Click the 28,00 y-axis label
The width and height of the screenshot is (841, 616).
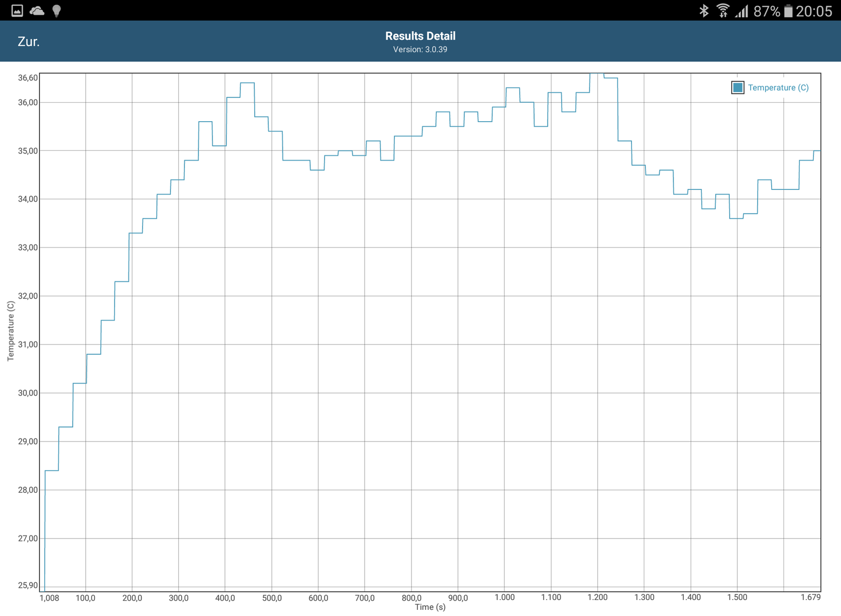(x=28, y=490)
